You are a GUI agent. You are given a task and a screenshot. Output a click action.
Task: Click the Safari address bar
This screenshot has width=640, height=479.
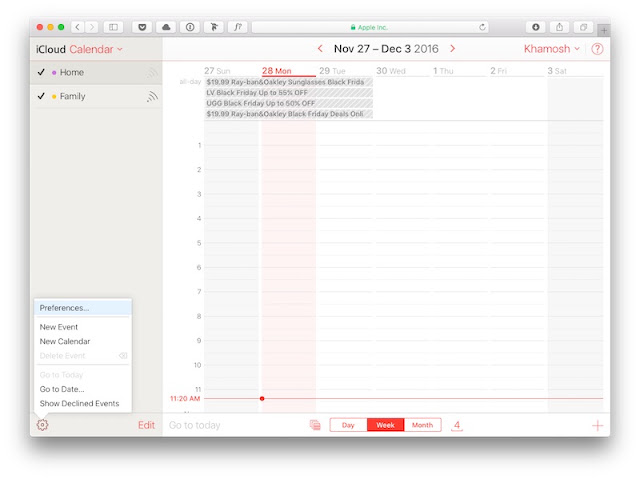(371, 27)
